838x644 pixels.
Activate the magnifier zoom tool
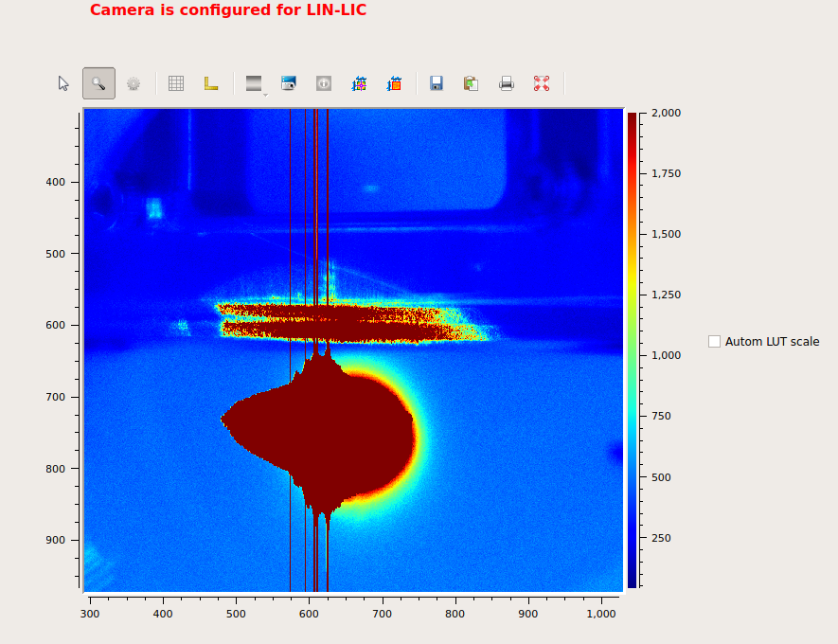tap(98, 83)
